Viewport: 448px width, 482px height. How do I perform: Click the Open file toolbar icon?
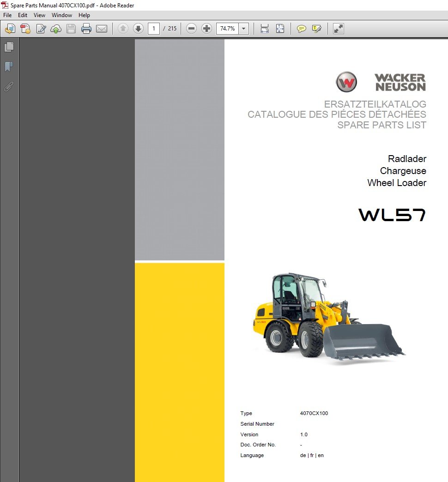pos(10,29)
